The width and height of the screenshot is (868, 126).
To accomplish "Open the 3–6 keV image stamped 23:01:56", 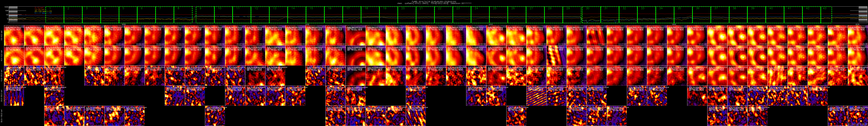I will [315, 36].
